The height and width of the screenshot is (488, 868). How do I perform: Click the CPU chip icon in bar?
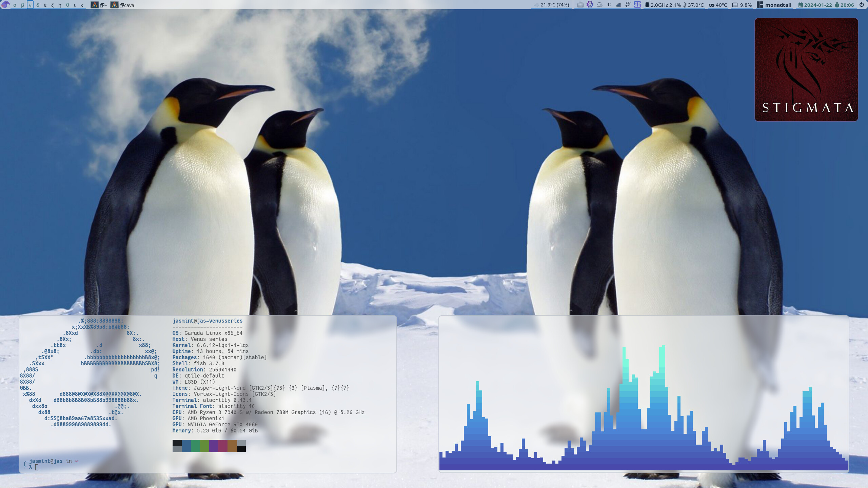pyautogui.click(x=647, y=5)
